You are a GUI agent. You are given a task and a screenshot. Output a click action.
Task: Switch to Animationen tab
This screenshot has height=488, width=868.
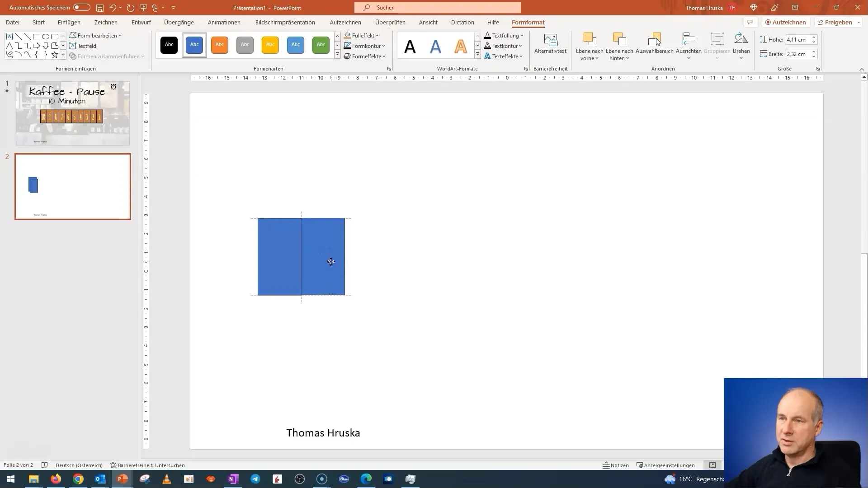(224, 22)
